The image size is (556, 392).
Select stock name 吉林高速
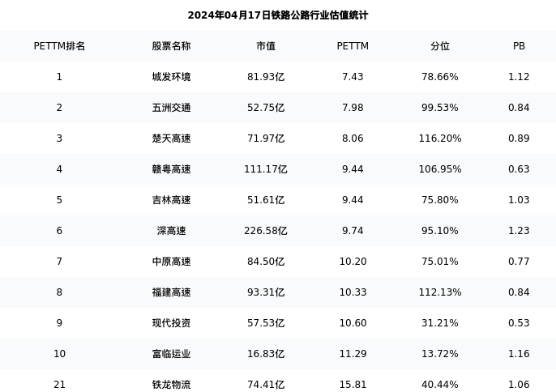171,200
